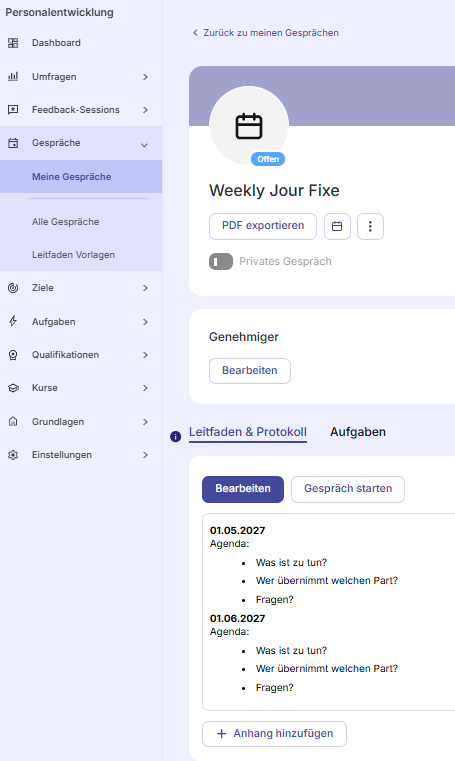This screenshot has height=761, width=455.
Task: Click the Kurse graduation cap icon
Action: point(13,388)
